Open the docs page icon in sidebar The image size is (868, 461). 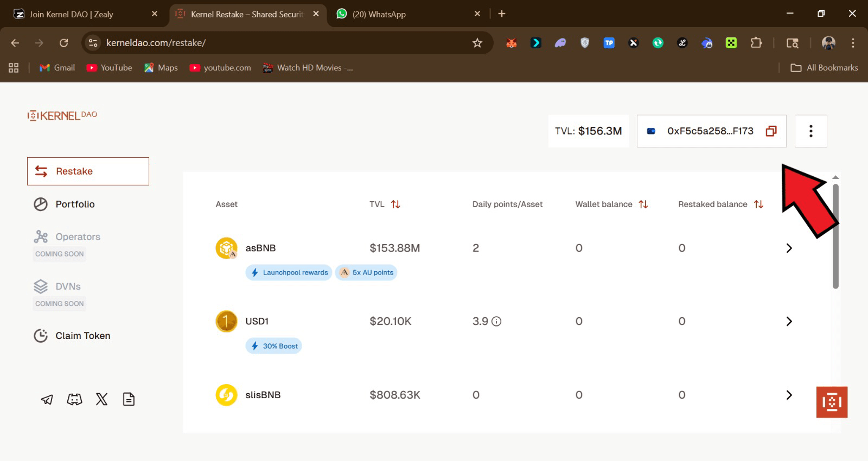click(x=129, y=400)
